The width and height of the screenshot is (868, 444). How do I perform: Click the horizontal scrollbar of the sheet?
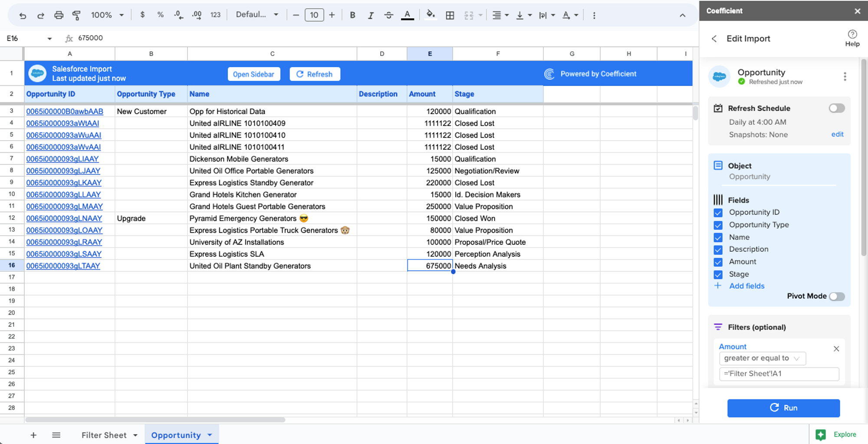coord(155,420)
